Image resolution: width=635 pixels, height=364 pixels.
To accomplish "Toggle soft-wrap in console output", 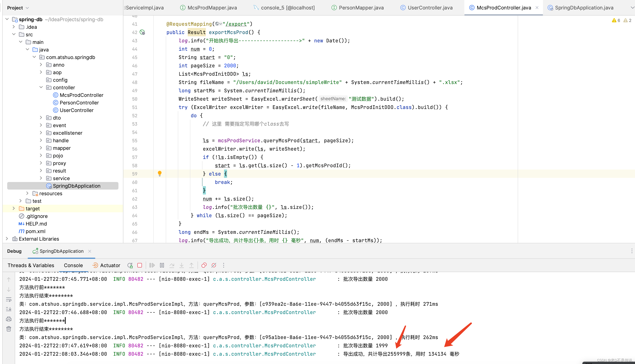I will tap(9, 299).
